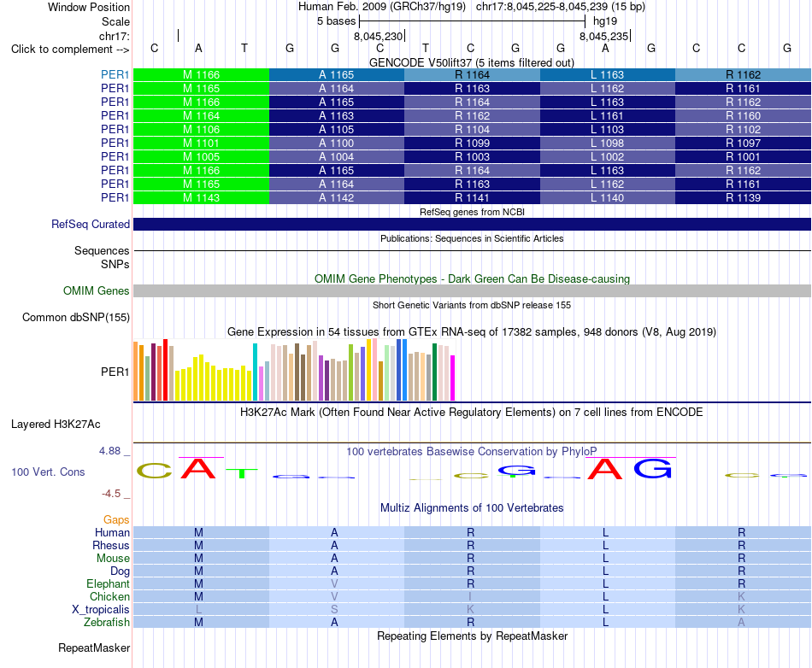The width and height of the screenshot is (812, 668).
Task: Click the A 1100 codon cell
Action: 337,143
